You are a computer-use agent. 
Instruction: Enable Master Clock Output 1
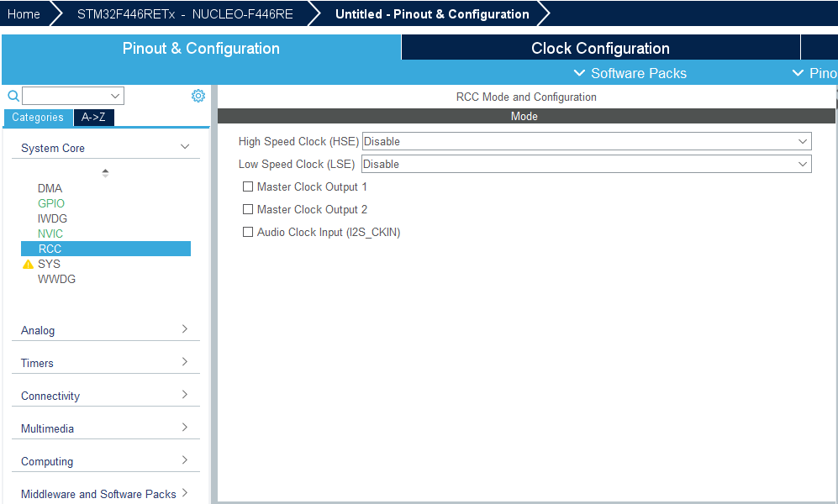(x=248, y=186)
